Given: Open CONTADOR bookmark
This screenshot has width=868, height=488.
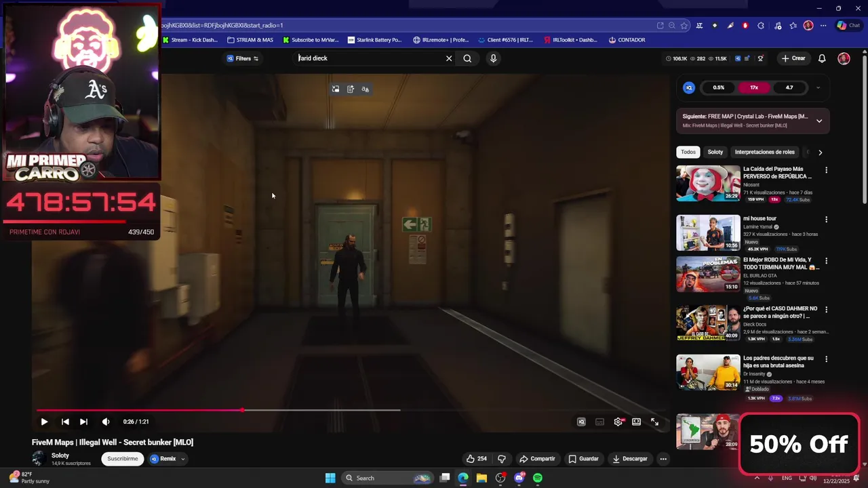Looking at the screenshot, I should 627,40.
